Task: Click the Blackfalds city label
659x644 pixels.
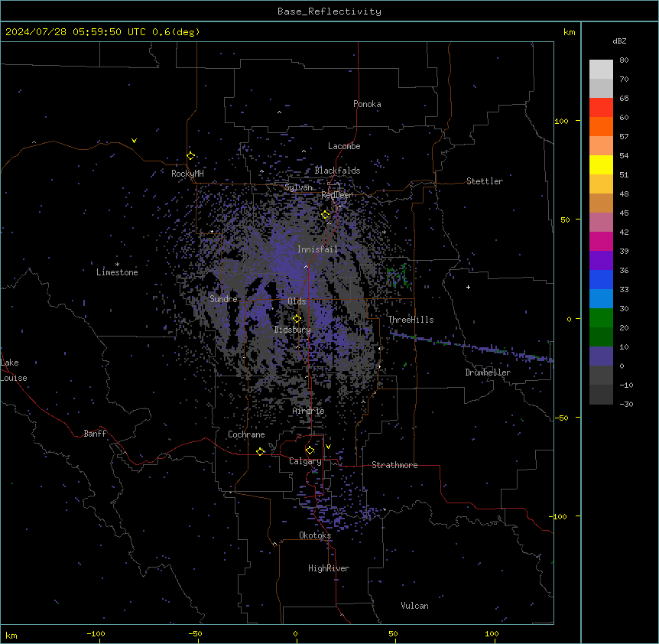Action: point(337,171)
